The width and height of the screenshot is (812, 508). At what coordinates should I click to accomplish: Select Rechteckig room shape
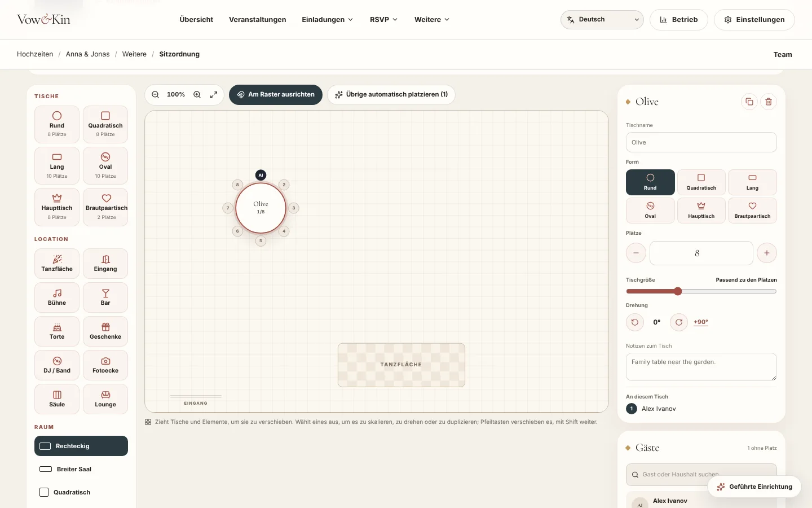click(81, 446)
